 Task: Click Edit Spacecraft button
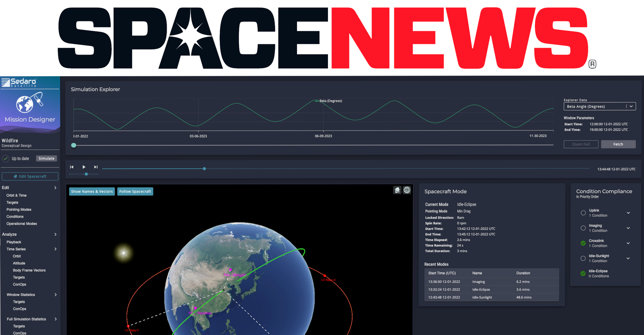tap(30, 176)
